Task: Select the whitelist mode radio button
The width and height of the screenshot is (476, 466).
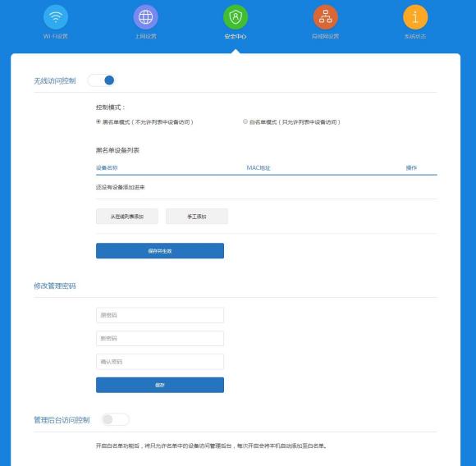Action: [245, 121]
